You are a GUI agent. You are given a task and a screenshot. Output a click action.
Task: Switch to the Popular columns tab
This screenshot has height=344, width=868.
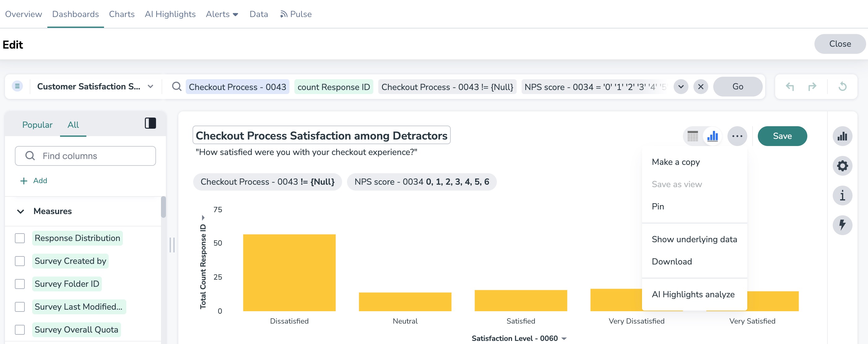[37, 125]
